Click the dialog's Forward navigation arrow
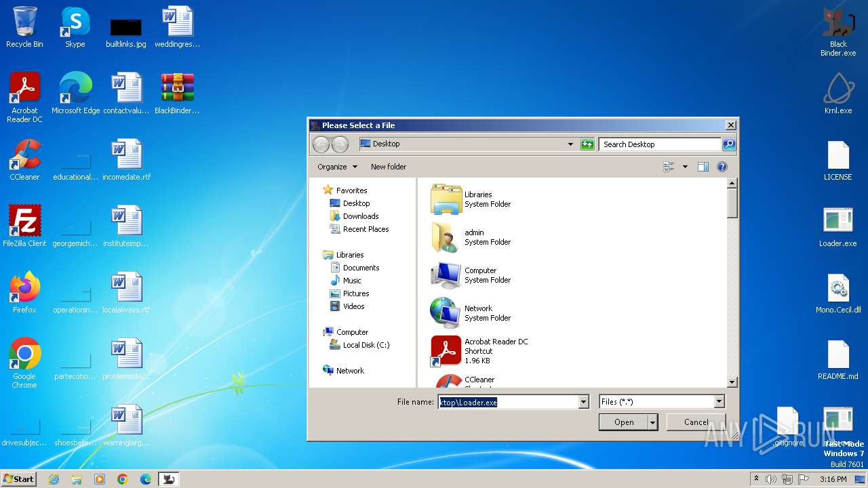Viewport: 868px width, 488px height. (x=340, y=144)
